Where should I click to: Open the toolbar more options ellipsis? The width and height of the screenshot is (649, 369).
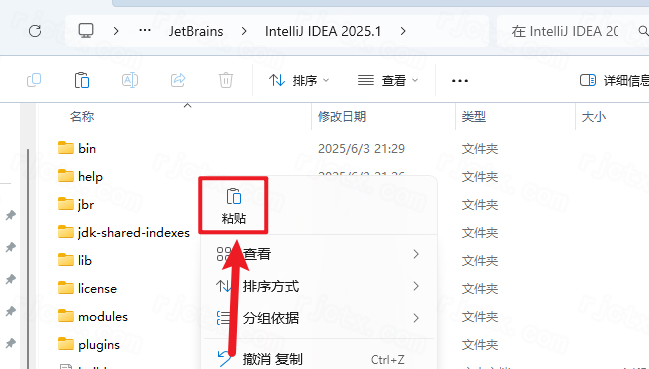tap(460, 81)
